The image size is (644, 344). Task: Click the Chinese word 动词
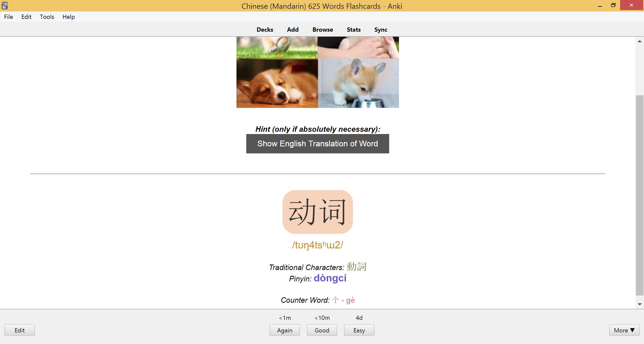pyautogui.click(x=318, y=212)
